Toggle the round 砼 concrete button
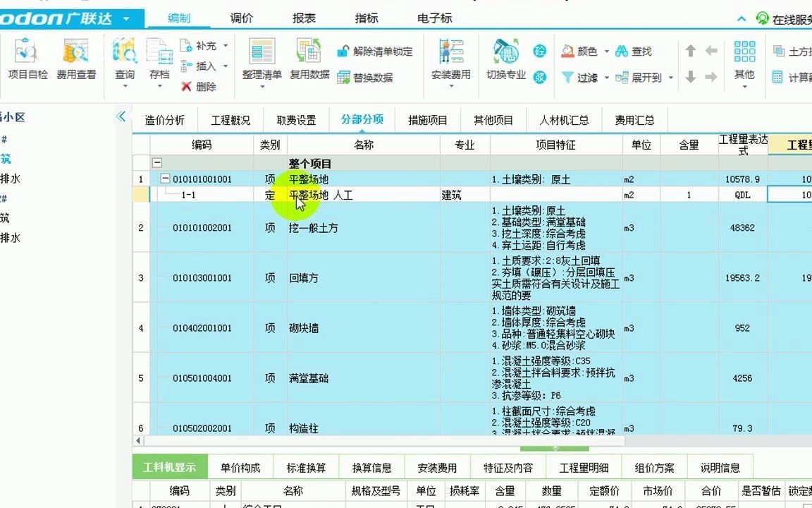This screenshot has width=812, height=508. [539, 50]
